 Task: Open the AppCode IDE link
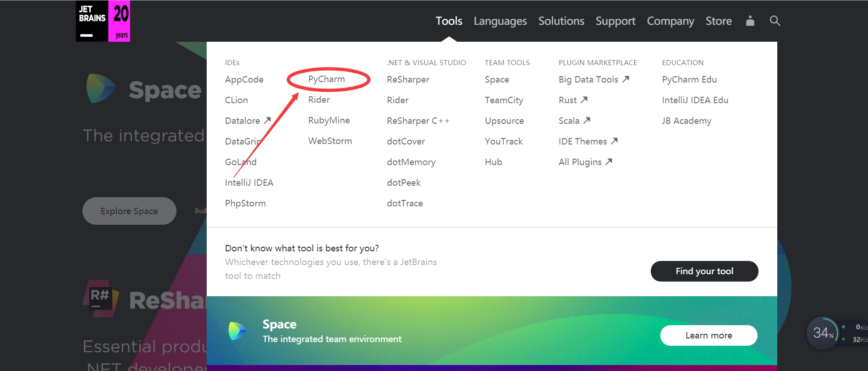pos(244,79)
